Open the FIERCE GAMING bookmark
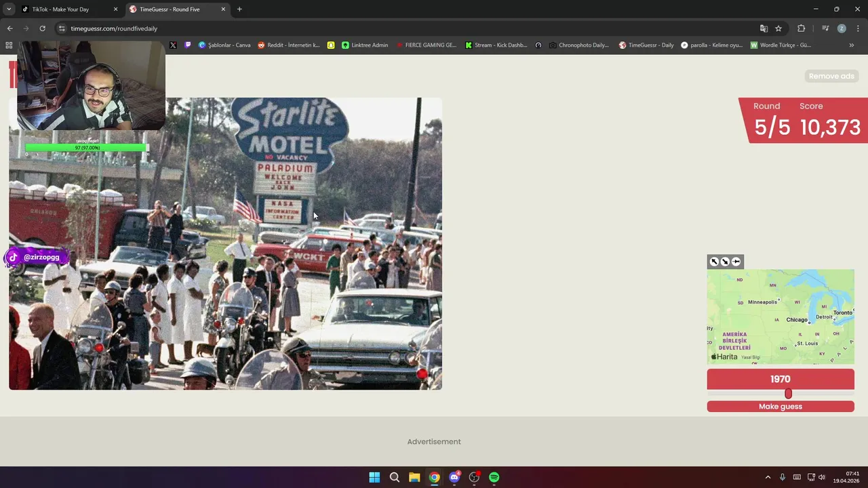The width and height of the screenshot is (868, 488). [x=427, y=45]
